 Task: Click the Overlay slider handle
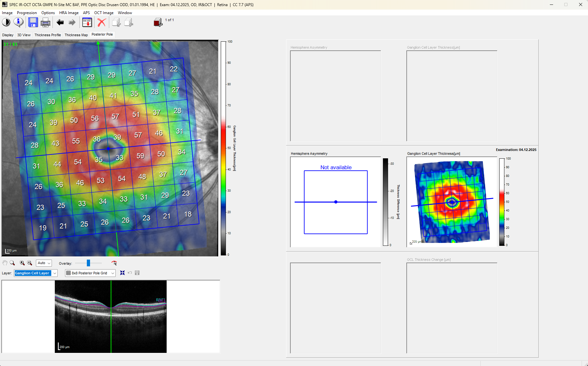(88, 263)
